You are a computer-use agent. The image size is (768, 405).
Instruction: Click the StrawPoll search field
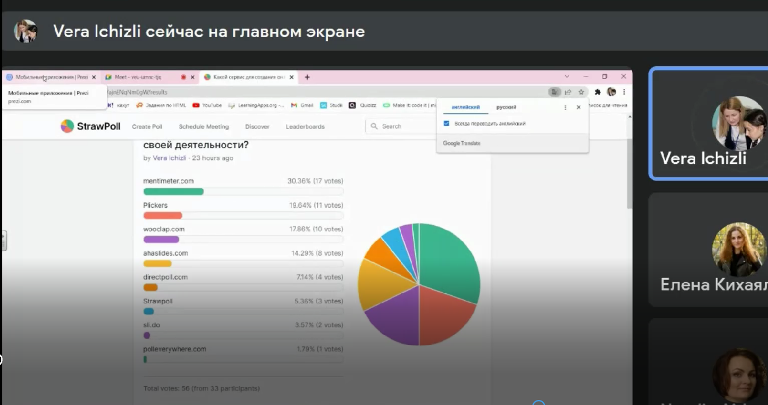(x=402, y=126)
